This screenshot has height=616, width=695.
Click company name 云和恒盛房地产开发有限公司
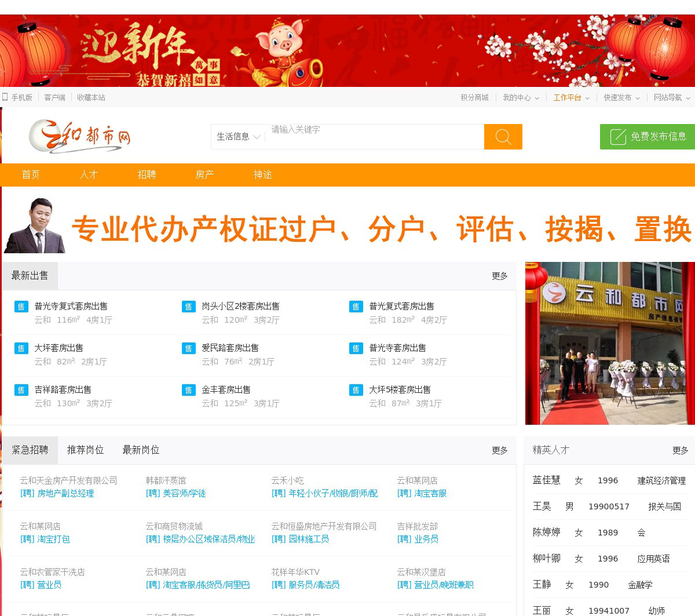tap(324, 527)
